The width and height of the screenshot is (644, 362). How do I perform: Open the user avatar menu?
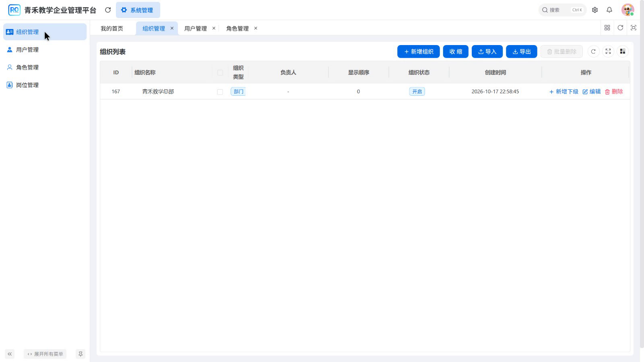pyautogui.click(x=627, y=10)
